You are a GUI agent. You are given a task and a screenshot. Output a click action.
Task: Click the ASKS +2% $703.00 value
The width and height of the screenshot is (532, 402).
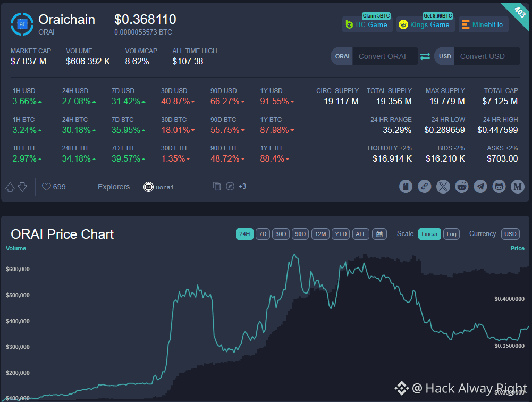[x=502, y=158]
